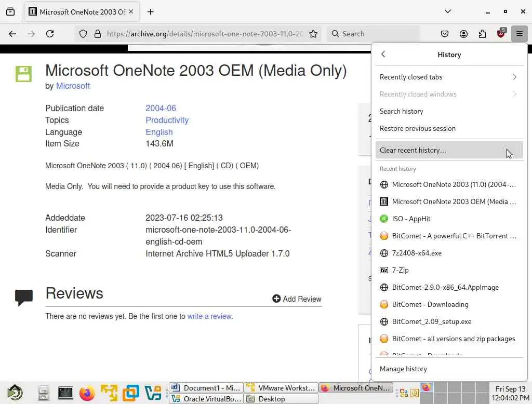Follow the write a review link
The height and width of the screenshot is (404, 532).
click(209, 316)
